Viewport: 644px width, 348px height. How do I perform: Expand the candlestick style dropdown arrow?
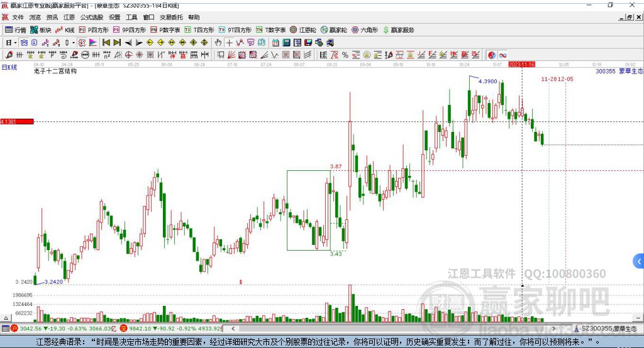coord(74,42)
